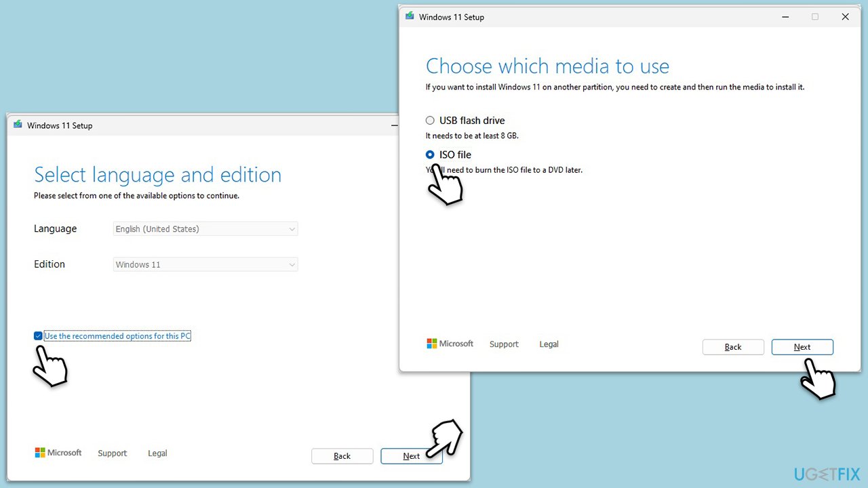Click the setup icon in the Select language window title bar
This screenshot has width=868, height=488.
pyautogui.click(x=18, y=125)
